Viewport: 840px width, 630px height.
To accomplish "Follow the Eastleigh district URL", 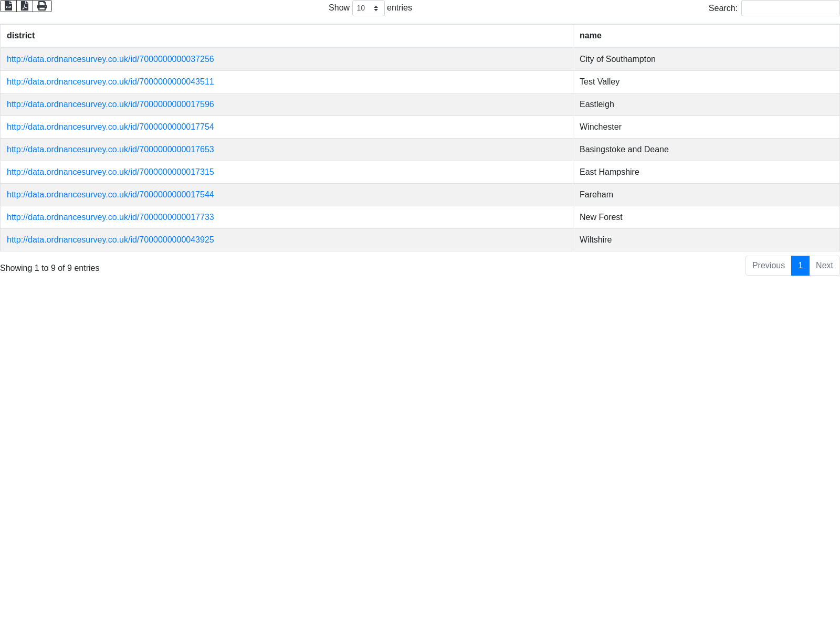I will [x=110, y=104].
